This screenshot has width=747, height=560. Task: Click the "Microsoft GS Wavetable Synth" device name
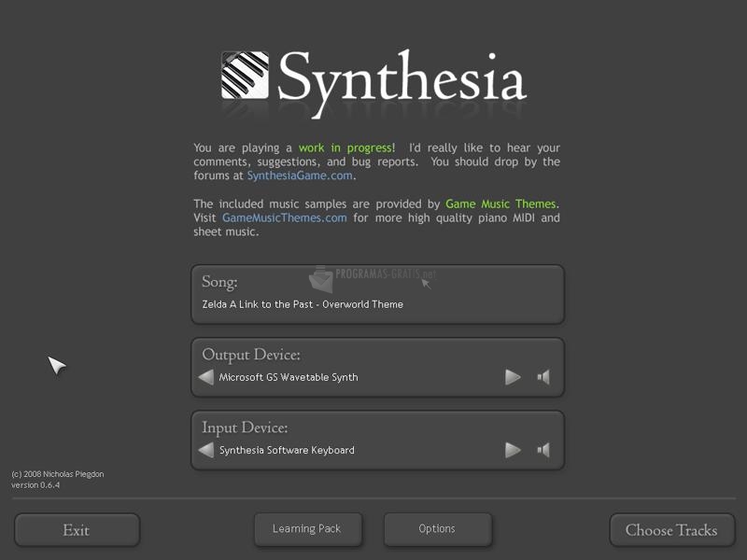[289, 377]
